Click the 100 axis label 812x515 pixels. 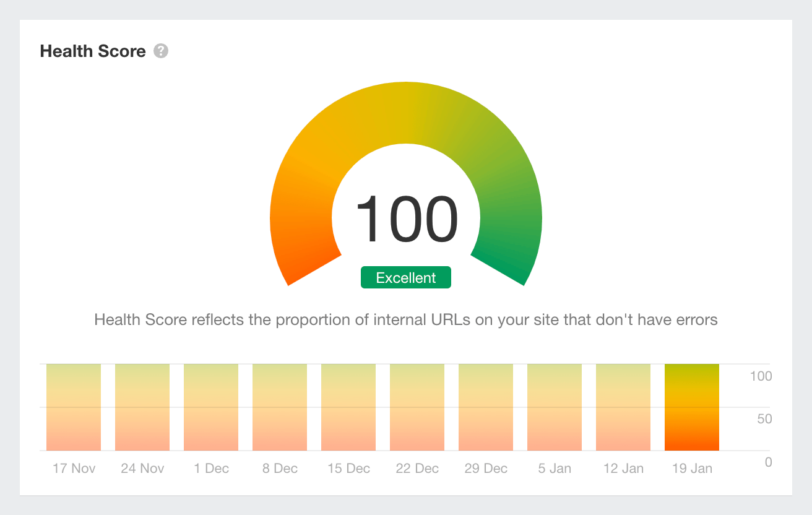click(x=761, y=376)
